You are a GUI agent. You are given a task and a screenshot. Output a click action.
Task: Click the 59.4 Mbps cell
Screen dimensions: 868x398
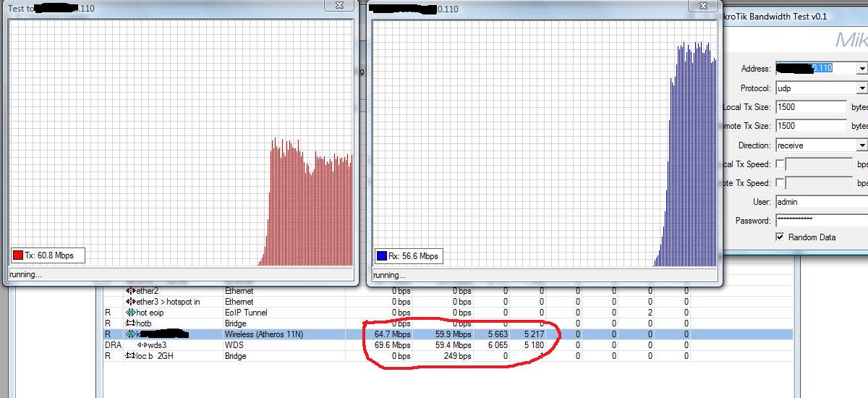pos(454,345)
